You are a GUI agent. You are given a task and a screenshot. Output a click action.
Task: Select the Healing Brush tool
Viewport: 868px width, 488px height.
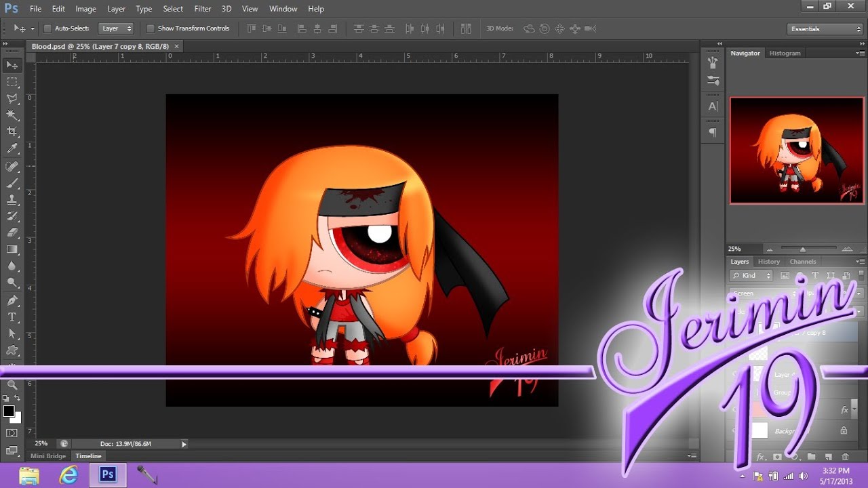pyautogui.click(x=12, y=167)
